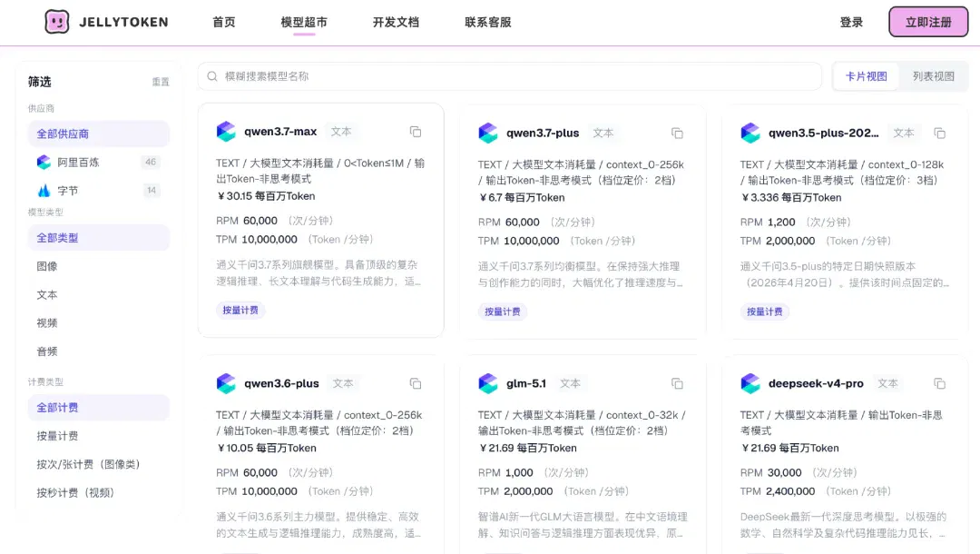
Task: Filter billing 按秒计费（视频）
Action: coord(99,493)
